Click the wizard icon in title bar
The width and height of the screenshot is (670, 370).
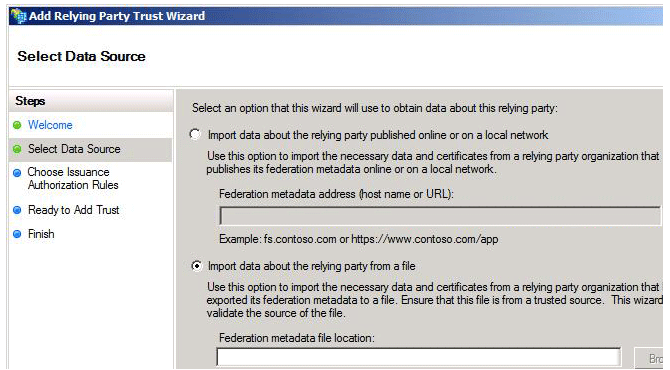coord(19,16)
